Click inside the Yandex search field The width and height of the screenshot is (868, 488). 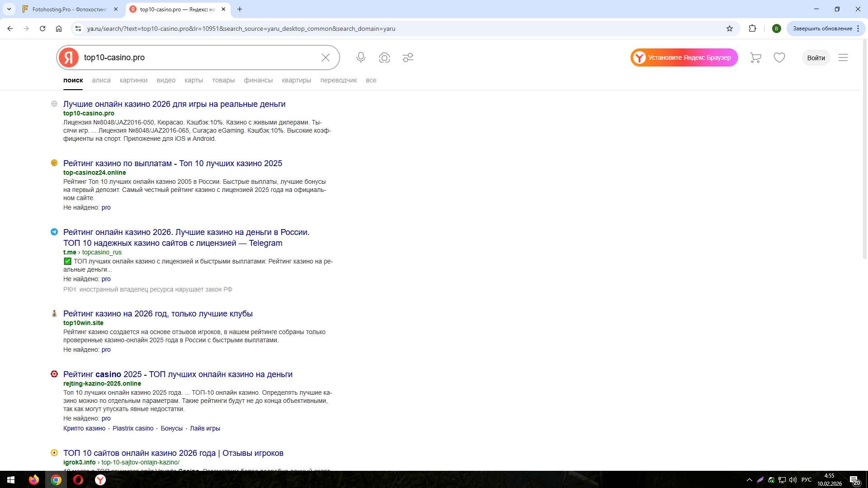(x=199, y=57)
